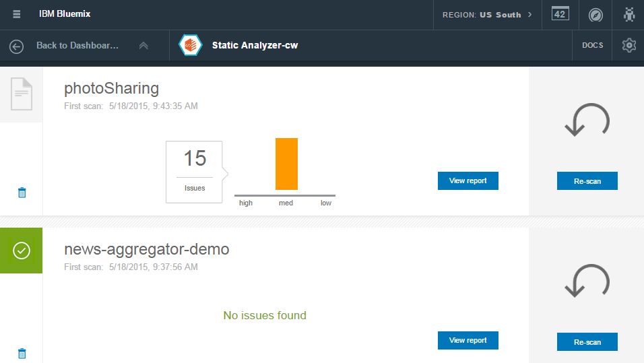Click the news-aggregator-demo circular re-scan arrow icon

(587, 280)
